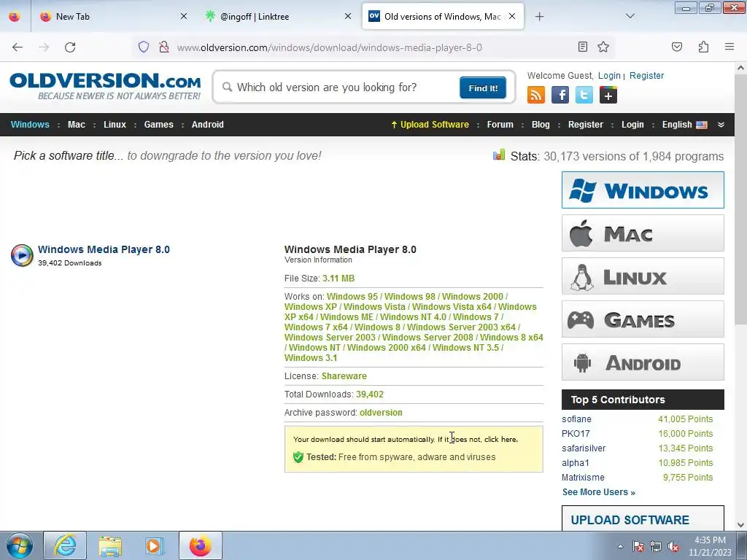Image resolution: width=747 pixels, height=560 pixels.
Task: Open a new tab with plus button
Action: click(x=539, y=17)
